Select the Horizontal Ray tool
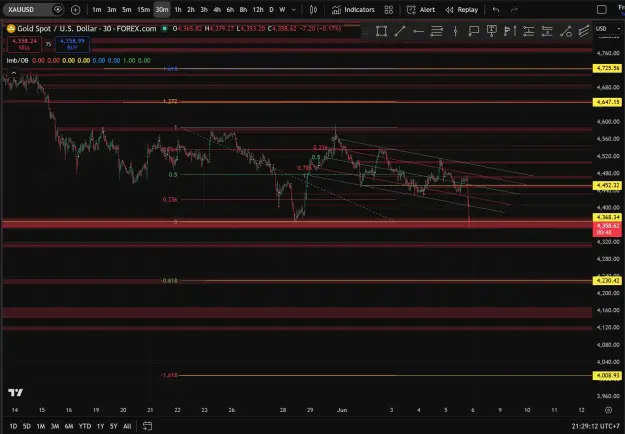Screen dimensions: 625x434 point(418,31)
